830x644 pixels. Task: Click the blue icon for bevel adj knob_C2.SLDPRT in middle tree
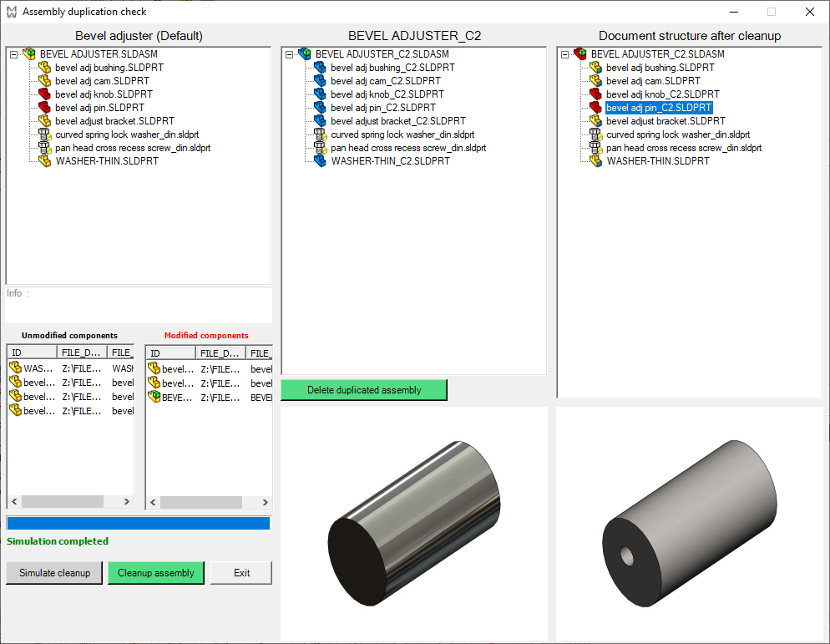(321, 94)
